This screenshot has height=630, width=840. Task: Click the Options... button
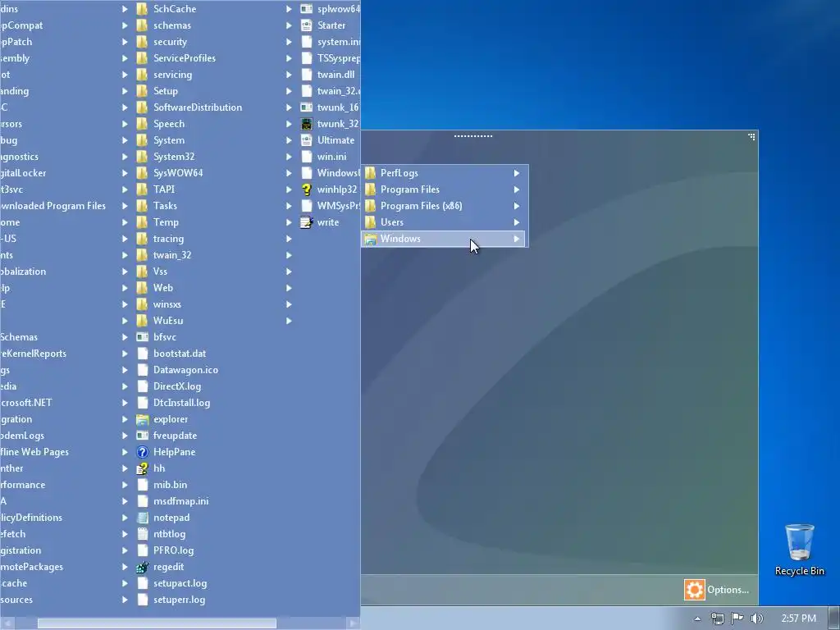(x=717, y=590)
